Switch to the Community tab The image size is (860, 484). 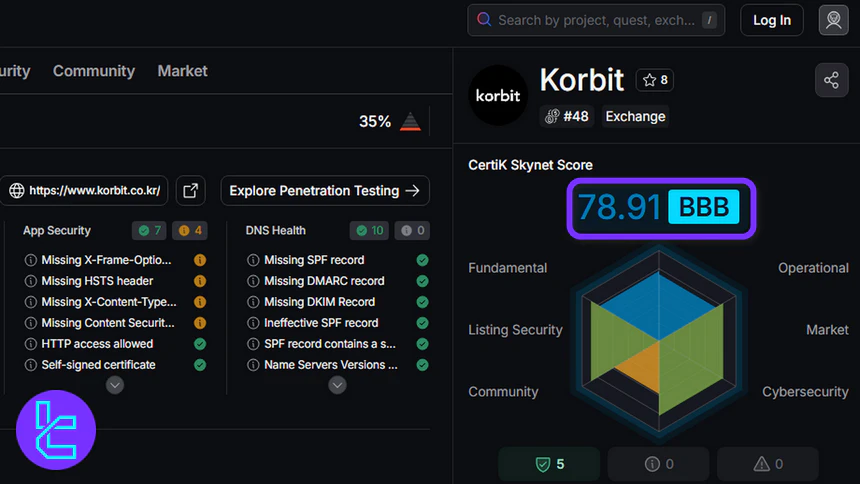(x=94, y=71)
